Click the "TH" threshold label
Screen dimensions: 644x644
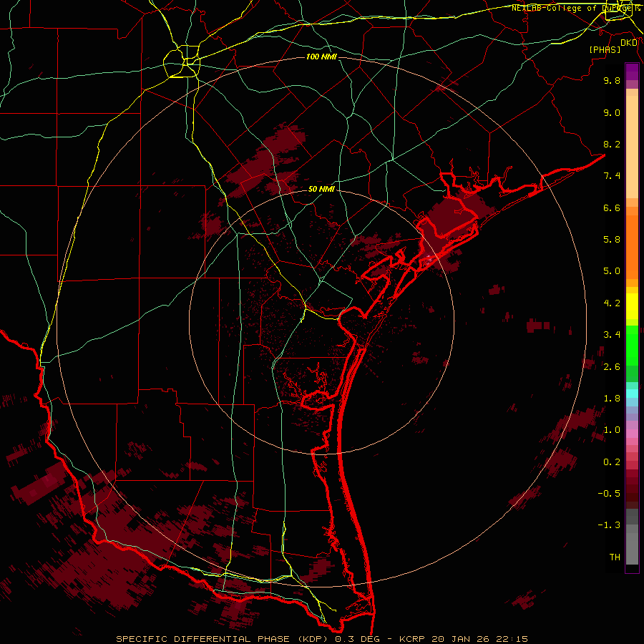pos(615,557)
